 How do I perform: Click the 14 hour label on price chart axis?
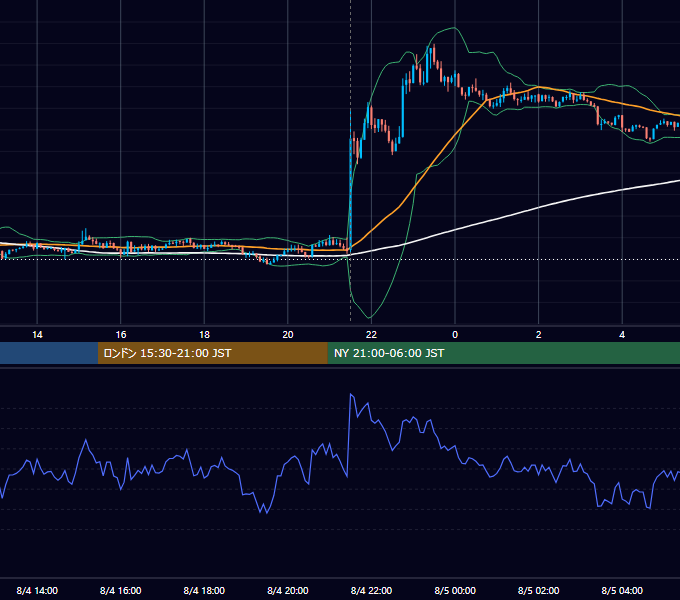tap(37, 335)
